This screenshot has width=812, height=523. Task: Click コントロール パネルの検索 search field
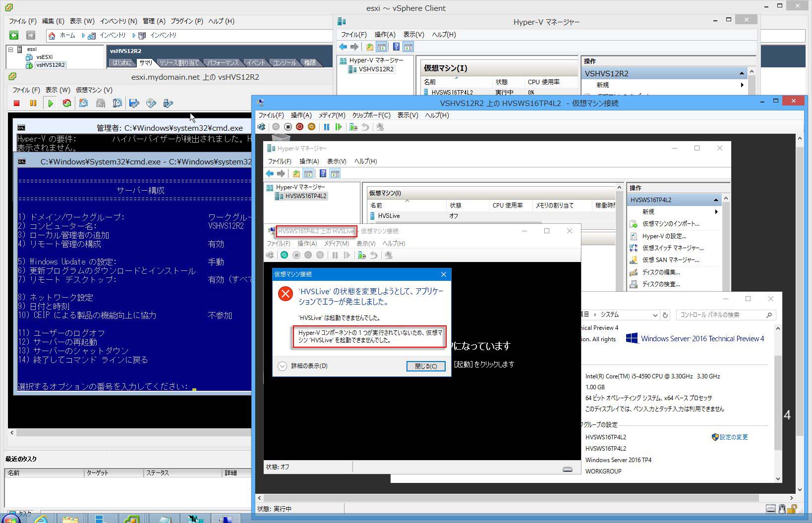pyautogui.click(x=726, y=315)
